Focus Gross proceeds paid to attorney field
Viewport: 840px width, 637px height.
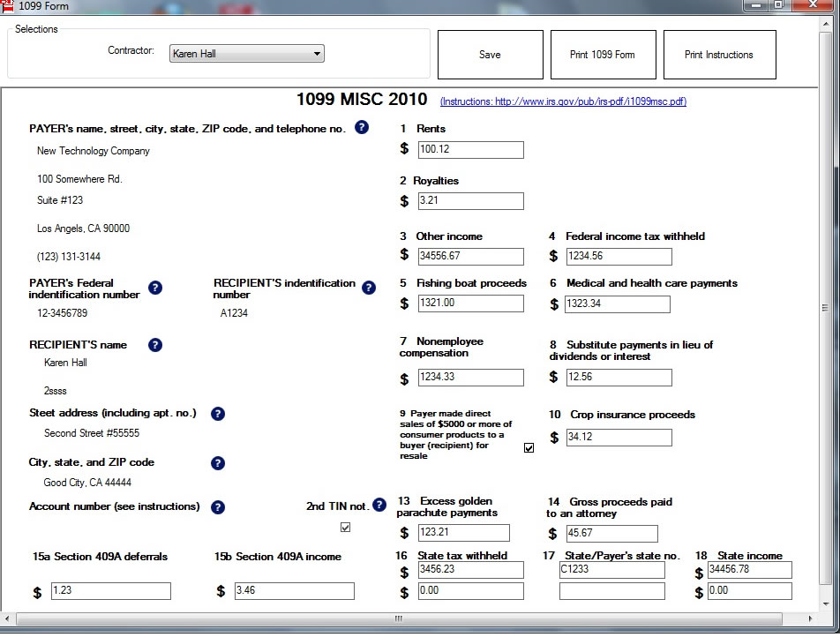[x=611, y=534]
